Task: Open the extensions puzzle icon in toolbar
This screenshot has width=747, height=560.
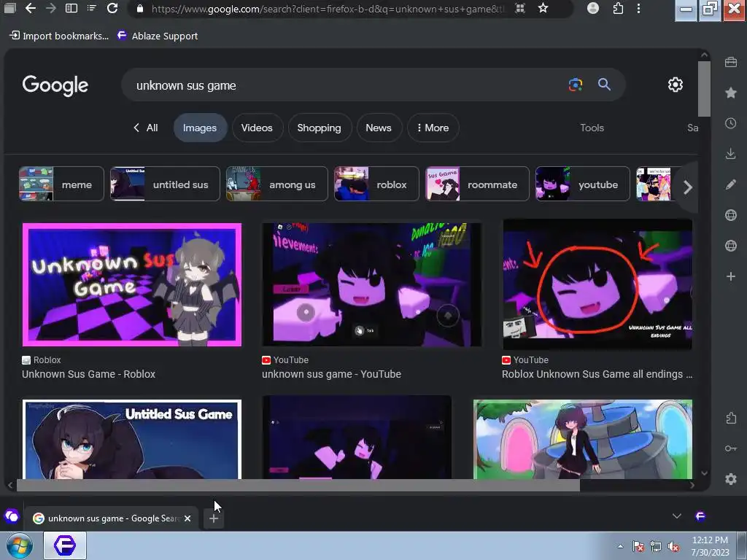Action: tap(618, 8)
